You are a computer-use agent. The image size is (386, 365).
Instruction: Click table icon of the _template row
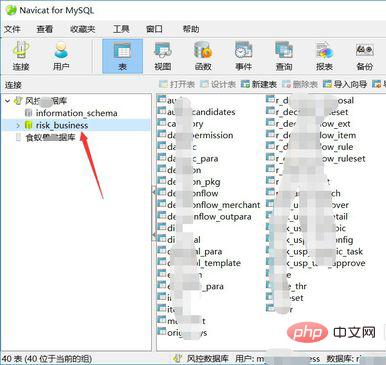[162, 262]
